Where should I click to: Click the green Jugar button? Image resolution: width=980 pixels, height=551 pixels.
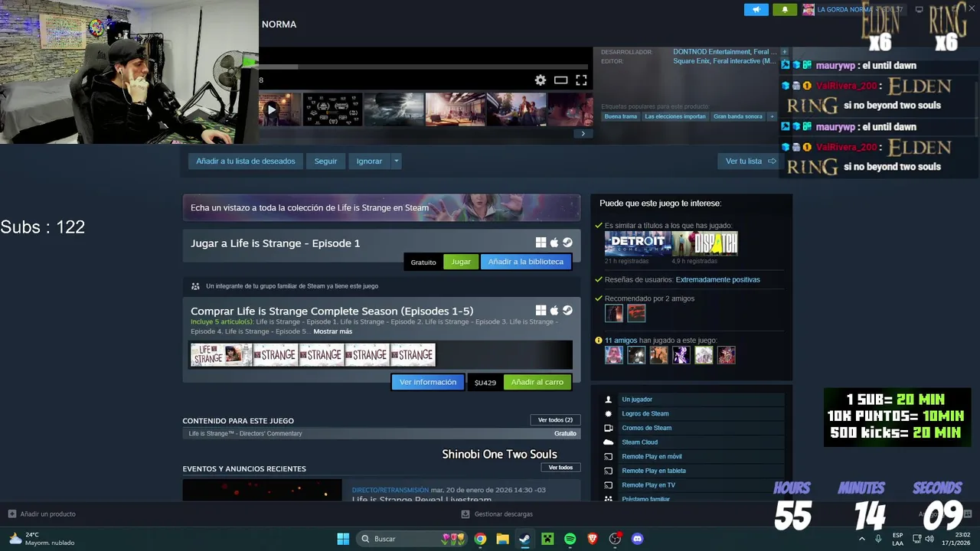461,262
